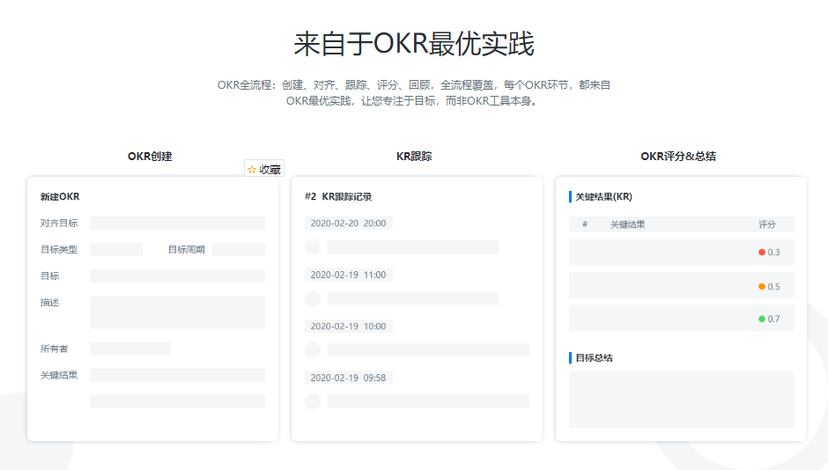
Task: Click the orange 0.5 score indicator
Action: coord(769,286)
